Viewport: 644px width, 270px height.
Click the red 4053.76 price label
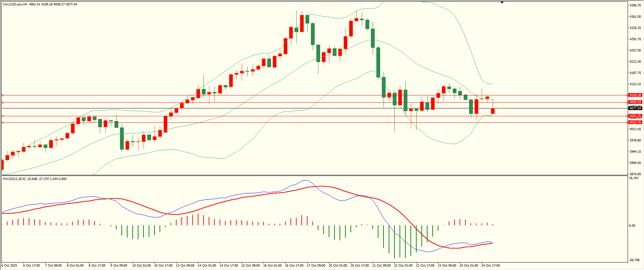click(x=635, y=116)
